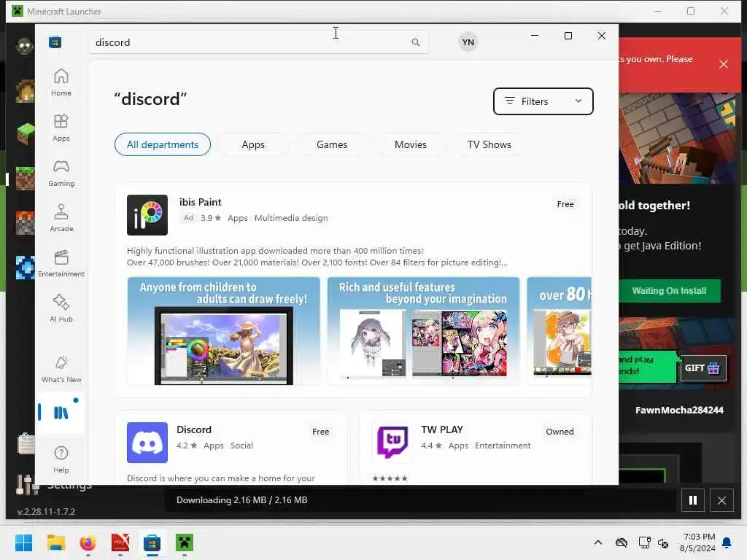Click Free button on Discord card

coord(321,432)
